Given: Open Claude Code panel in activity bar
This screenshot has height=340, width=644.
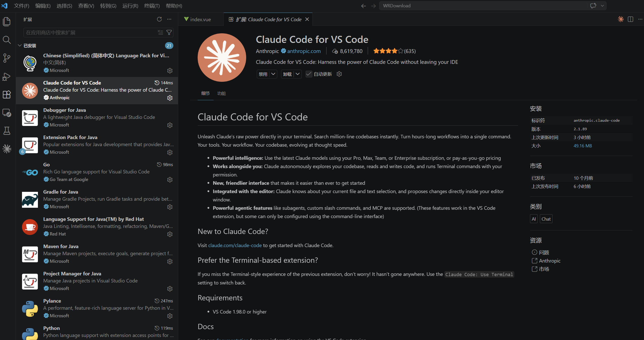Looking at the screenshot, I should click(7, 149).
